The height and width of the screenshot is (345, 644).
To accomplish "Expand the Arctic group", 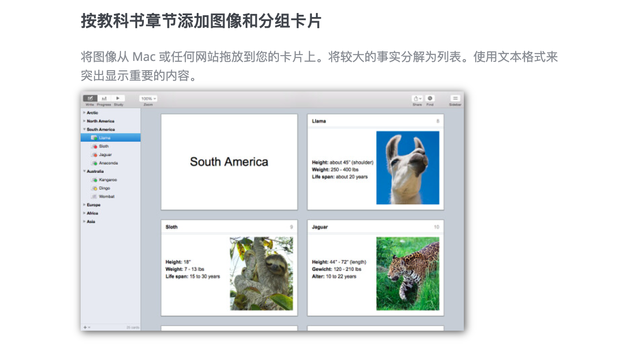I will pyautogui.click(x=84, y=113).
